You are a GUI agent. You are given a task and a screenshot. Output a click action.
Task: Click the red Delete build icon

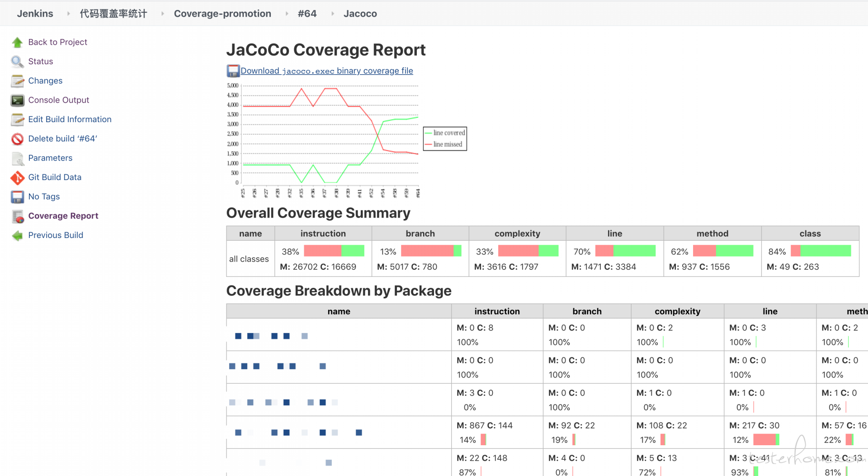click(x=17, y=139)
